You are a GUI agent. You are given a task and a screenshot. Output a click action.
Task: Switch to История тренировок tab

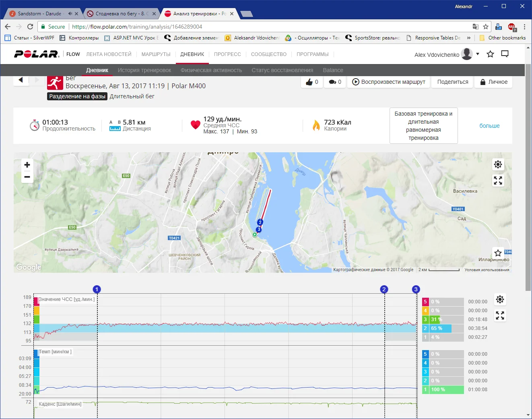pyautogui.click(x=144, y=70)
